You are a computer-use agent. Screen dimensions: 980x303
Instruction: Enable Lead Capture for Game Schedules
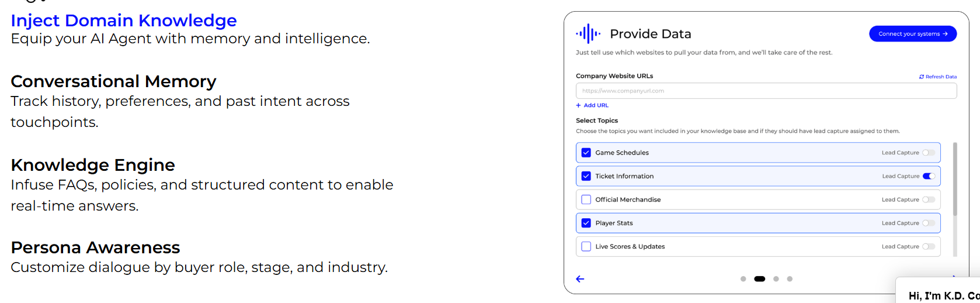click(x=929, y=153)
